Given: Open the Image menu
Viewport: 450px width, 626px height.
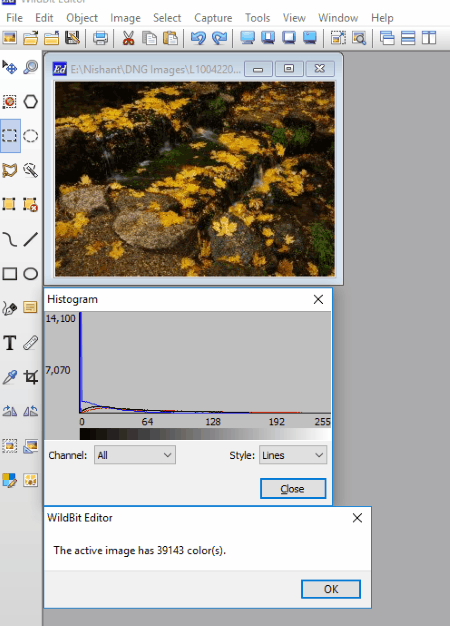Looking at the screenshot, I should (x=125, y=18).
